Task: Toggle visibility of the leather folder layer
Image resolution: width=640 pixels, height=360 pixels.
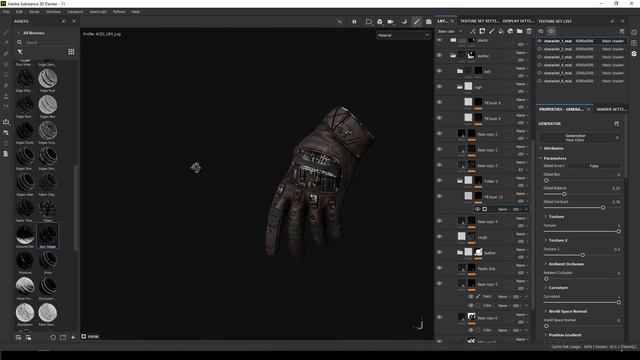Action: click(x=440, y=55)
